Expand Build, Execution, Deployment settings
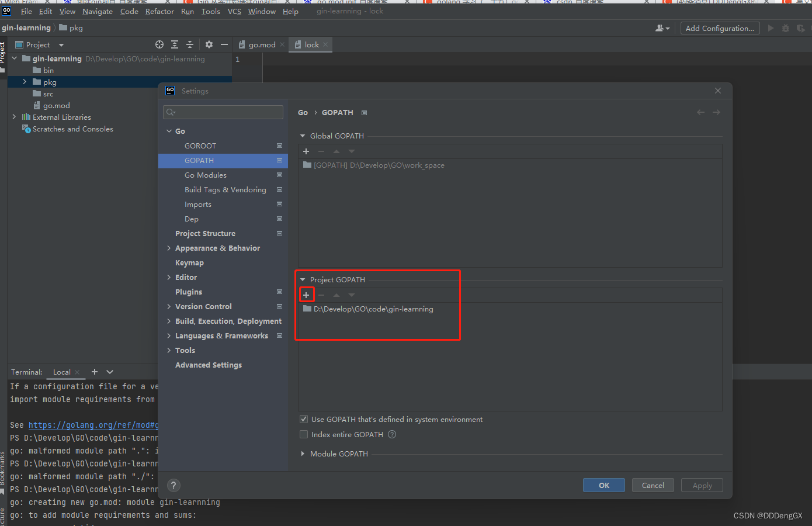 (x=169, y=321)
